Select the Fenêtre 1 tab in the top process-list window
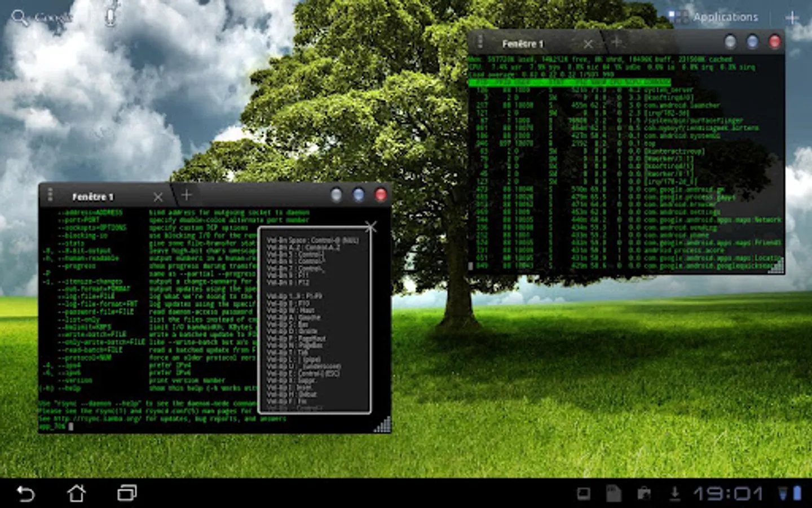The height and width of the screenshot is (508, 812). coord(523,43)
